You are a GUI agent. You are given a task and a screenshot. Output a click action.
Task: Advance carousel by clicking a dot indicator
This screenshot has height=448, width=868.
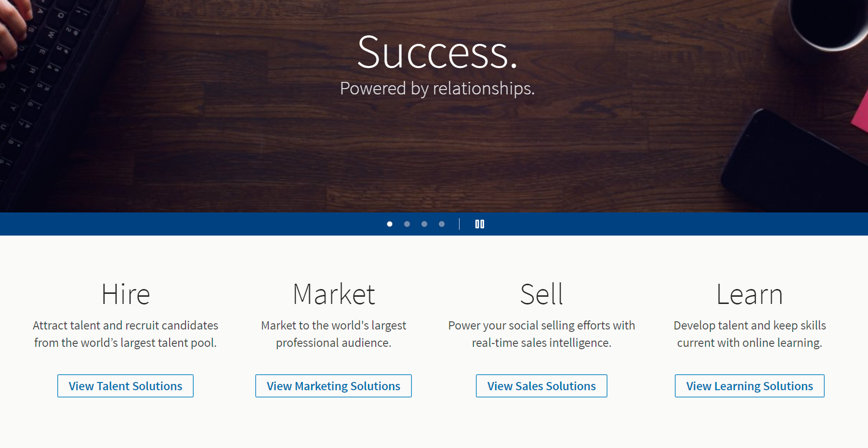(x=407, y=224)
